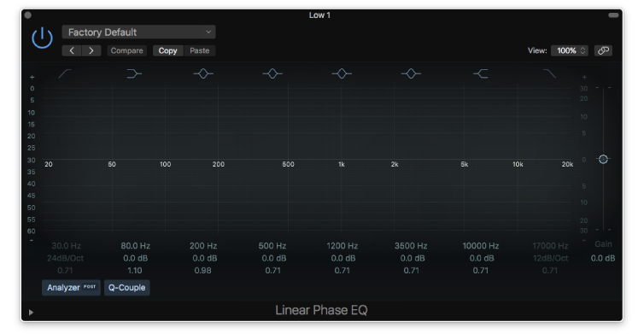The height and width of the screenshot is (334, 644).
Task: Toggle the Analyzer button
Action: click(x=71, y=288)
